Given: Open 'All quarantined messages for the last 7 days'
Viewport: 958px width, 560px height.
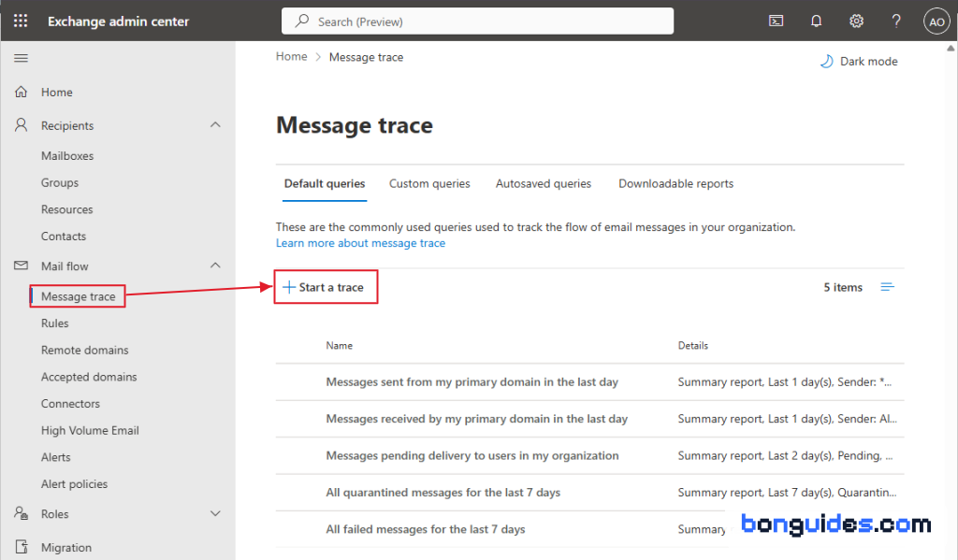Looking at the screenshot, I should click(443, 492).
